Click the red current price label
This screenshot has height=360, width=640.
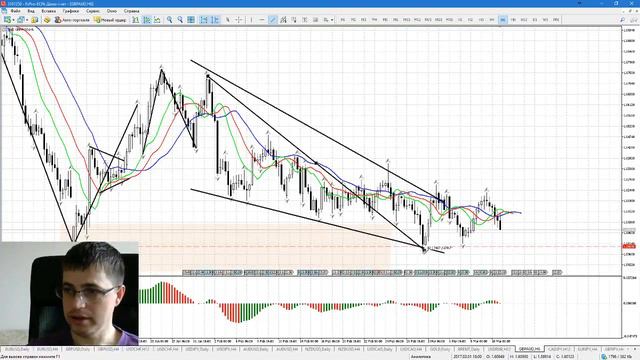click(x=629, y=246)
